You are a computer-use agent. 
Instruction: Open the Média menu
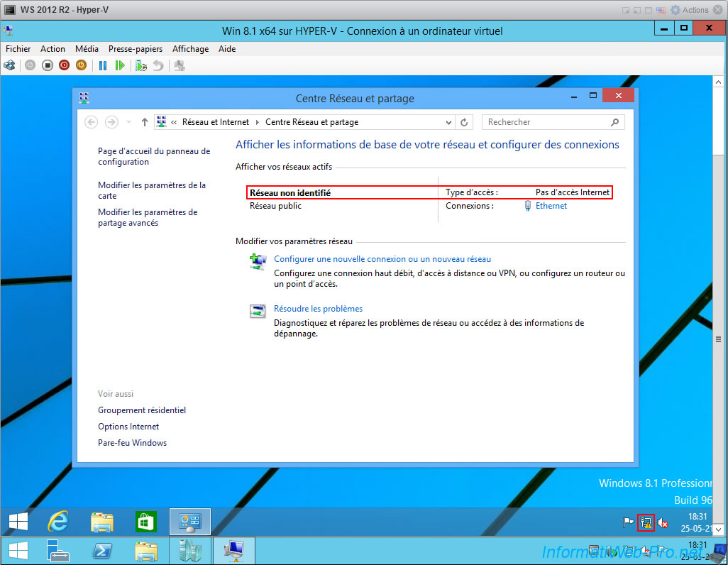click(x=87, y=49)
